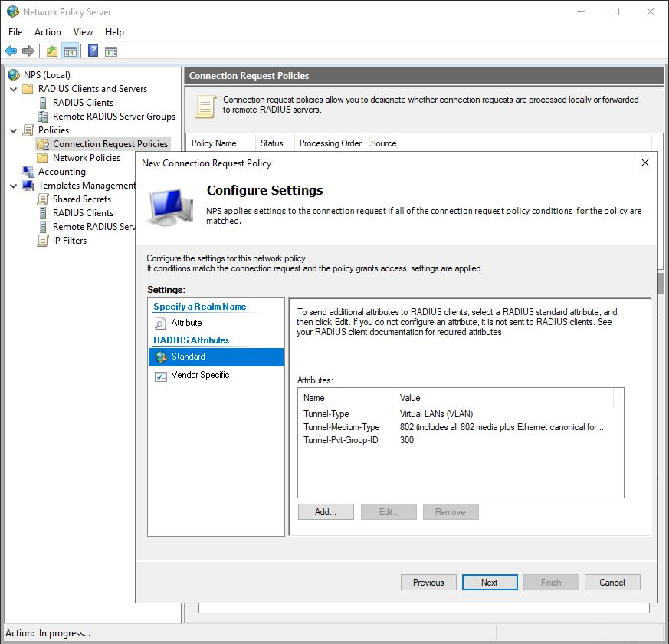Select Network Policies in the tree

(x=87, y=158)
